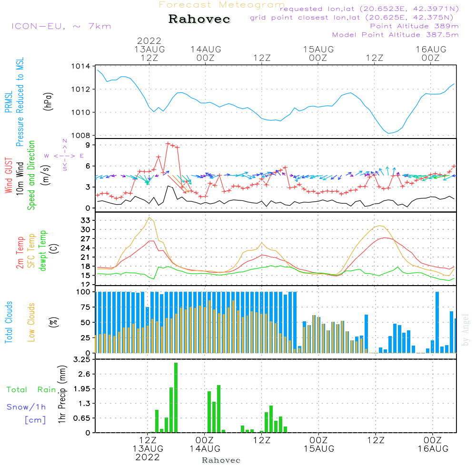Click grid point closest lon,lat text

(352, 18)
